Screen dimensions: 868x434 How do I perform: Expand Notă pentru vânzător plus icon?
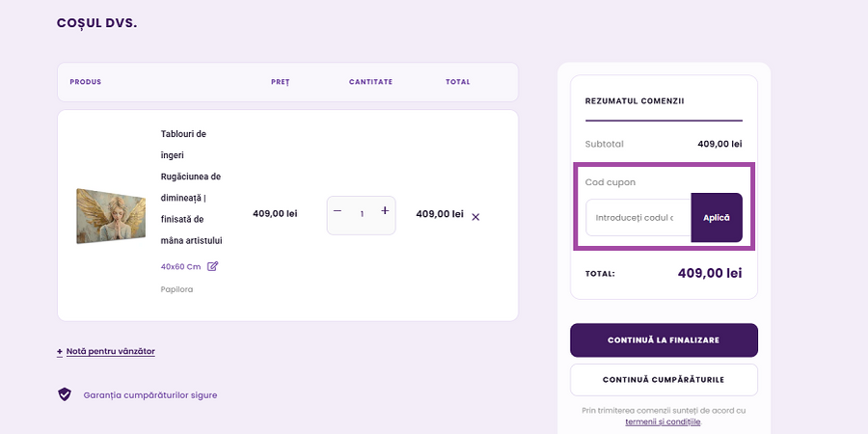(x=59, y=351)
